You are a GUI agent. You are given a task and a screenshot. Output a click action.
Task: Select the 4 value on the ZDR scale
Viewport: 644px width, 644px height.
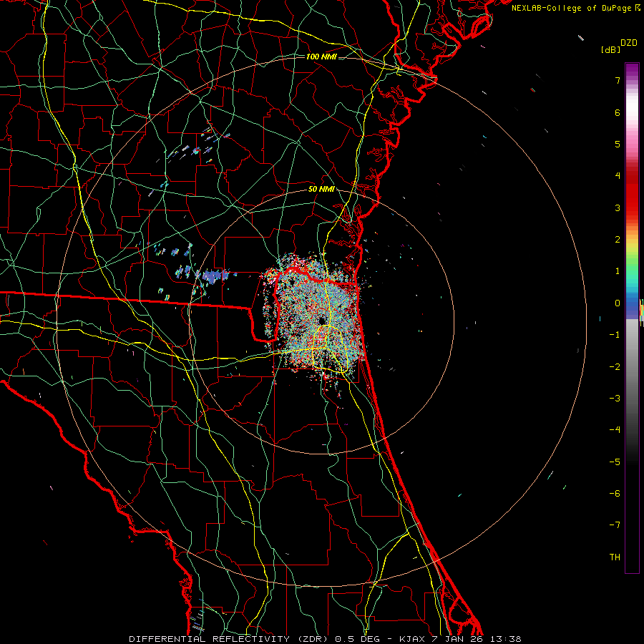click(x=618, y=176)
